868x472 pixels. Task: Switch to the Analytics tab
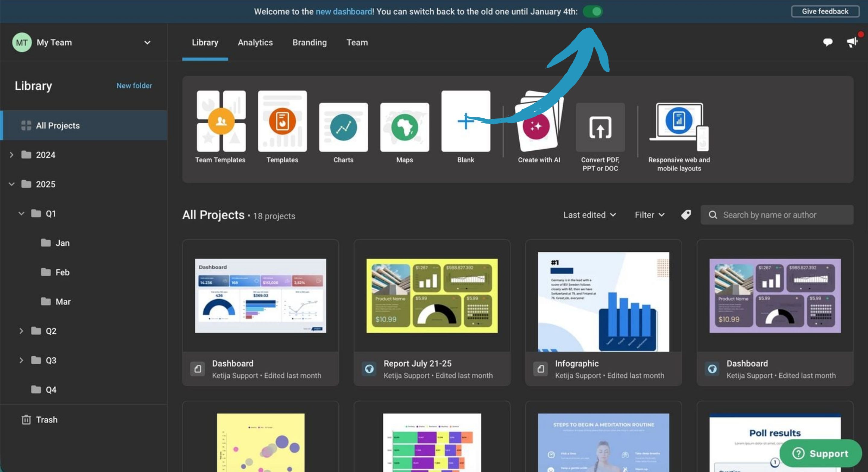(255, 42)
